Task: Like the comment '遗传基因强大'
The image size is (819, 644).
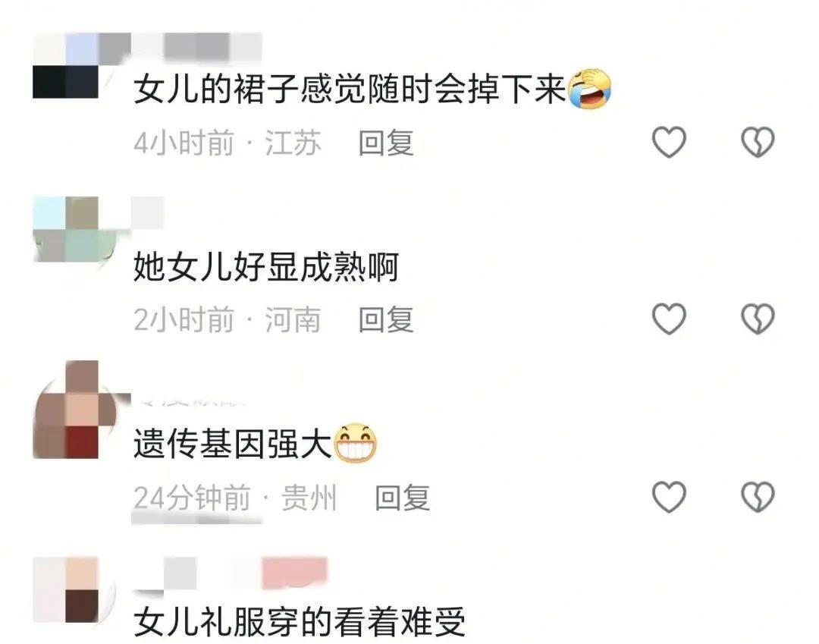Action: [x=669, y=497]
